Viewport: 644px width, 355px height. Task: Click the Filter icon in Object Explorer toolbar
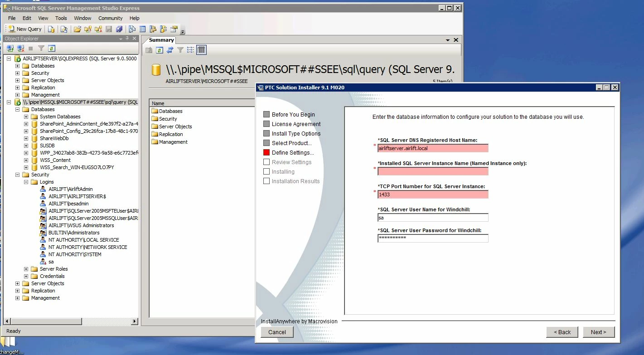(x=41, y=49)
